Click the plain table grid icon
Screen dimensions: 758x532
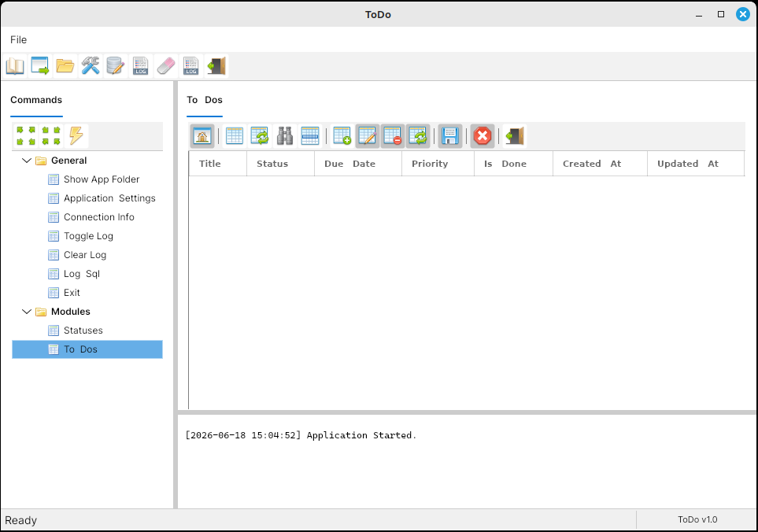235,136
